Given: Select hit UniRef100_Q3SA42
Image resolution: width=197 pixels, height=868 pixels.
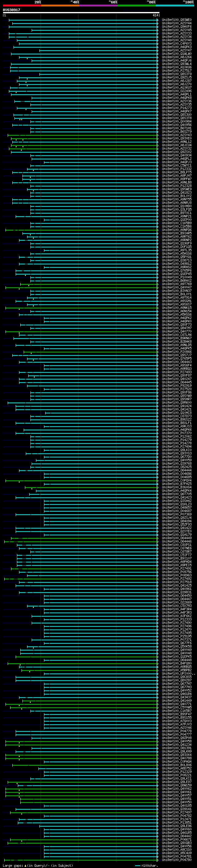Looking at the screenshot, I should [176, 501].
